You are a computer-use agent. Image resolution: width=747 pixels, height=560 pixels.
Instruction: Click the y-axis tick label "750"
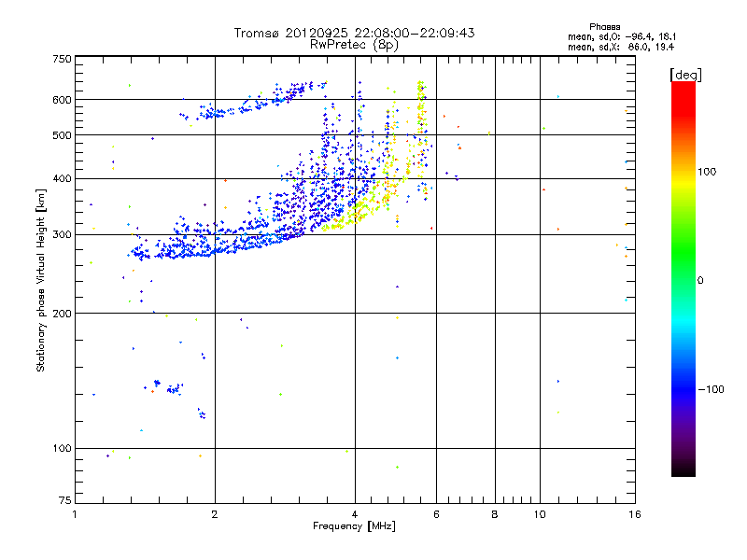tap(62, 59)
